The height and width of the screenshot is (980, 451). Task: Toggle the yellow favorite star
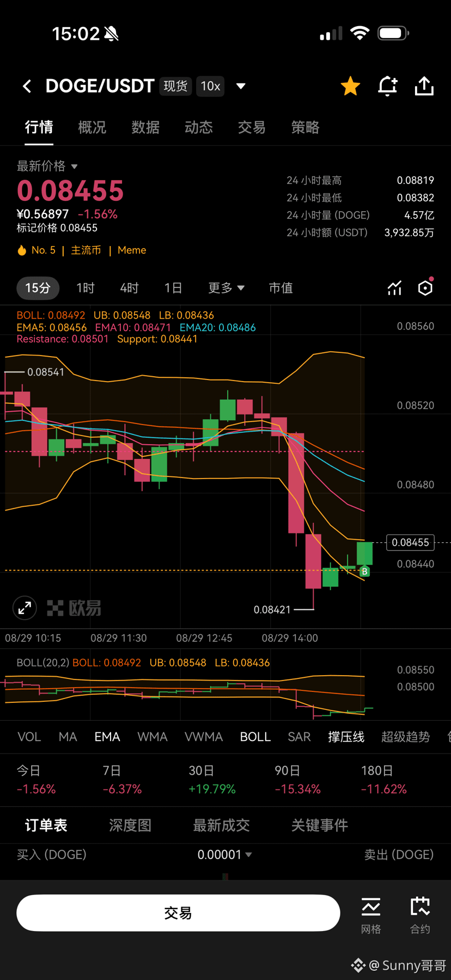click(x=350, y=86)
